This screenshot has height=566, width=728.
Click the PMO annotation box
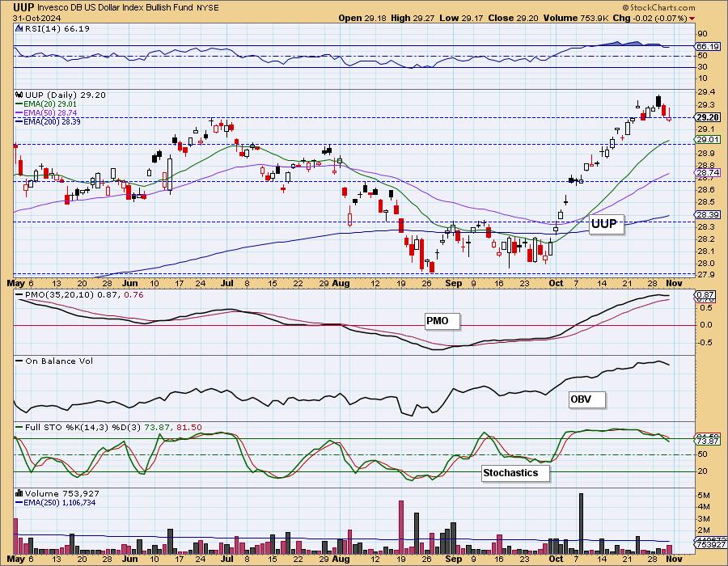point(442,321)
